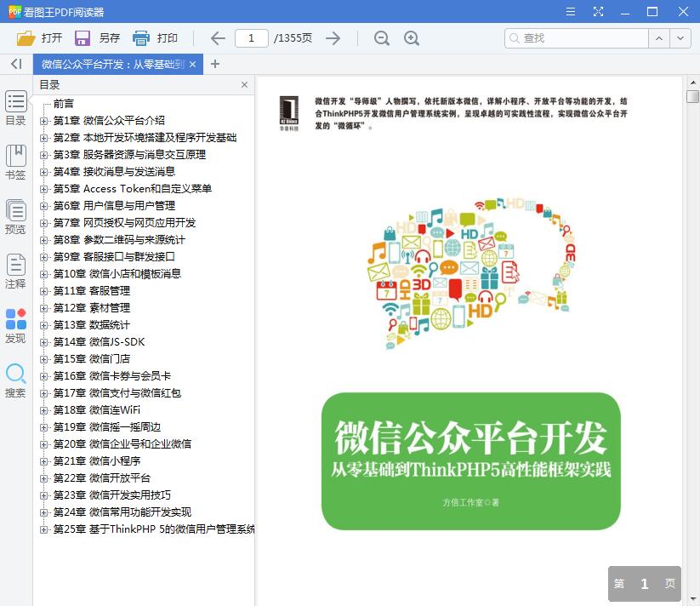Close the 微信公众平台开发 document tab
This screenshot has height=606, width=700.
192,65
